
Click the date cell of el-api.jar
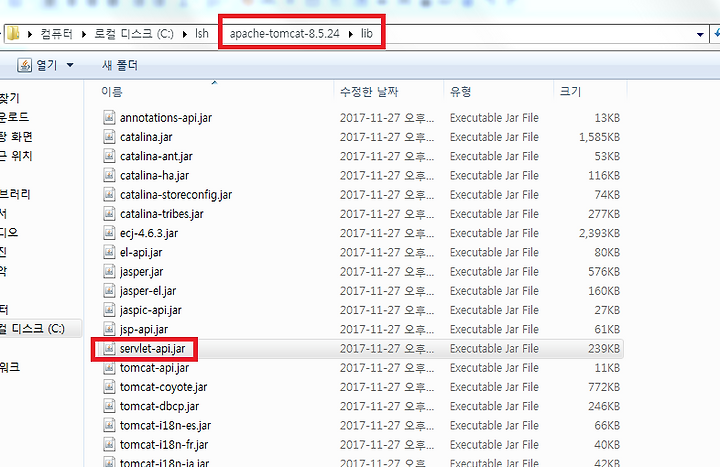(x=387, y=253)
